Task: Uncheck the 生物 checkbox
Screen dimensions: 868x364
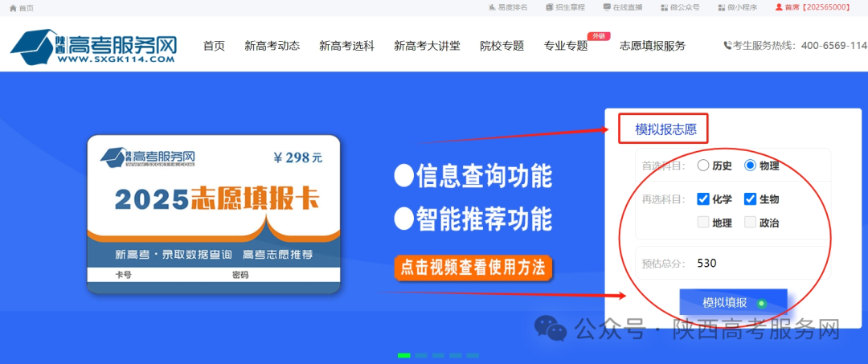Action: pos(750,199)
